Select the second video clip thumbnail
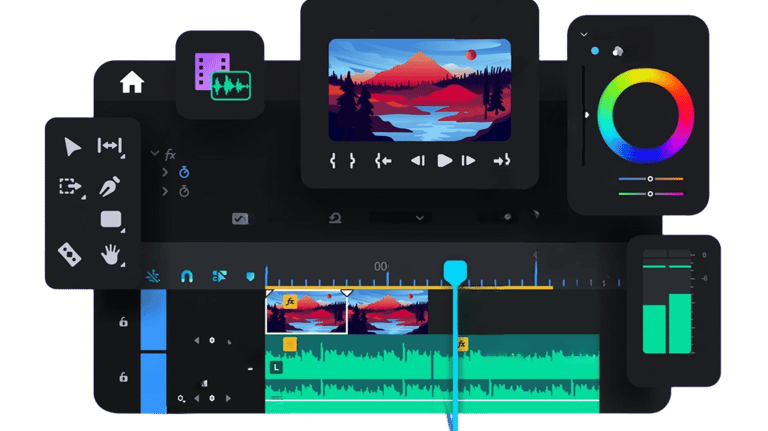Screen dimensions: 768x431 (x=388, y=312)
